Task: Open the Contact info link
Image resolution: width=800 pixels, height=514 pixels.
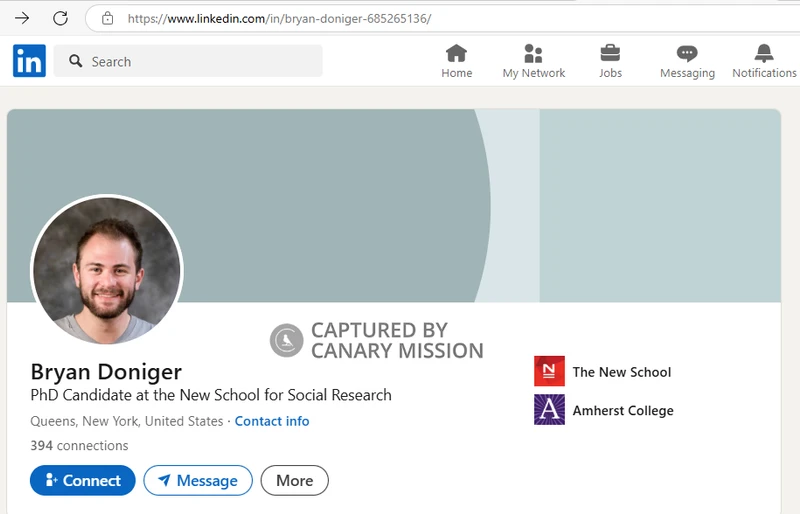Action: (272, 421)
